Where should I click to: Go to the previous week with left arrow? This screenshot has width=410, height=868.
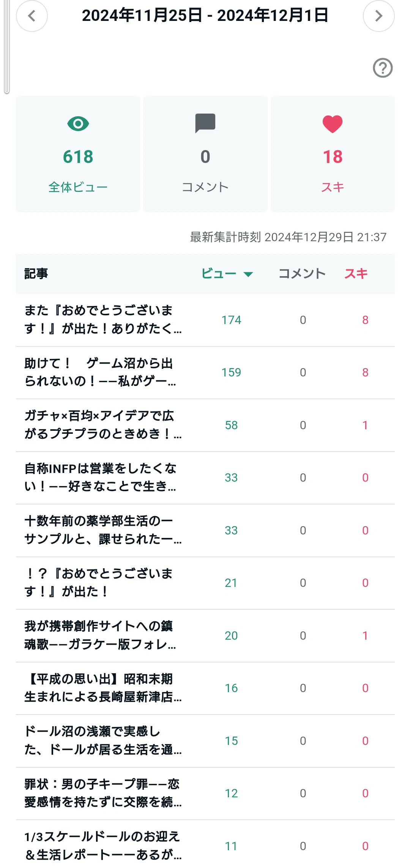[32, 16]
